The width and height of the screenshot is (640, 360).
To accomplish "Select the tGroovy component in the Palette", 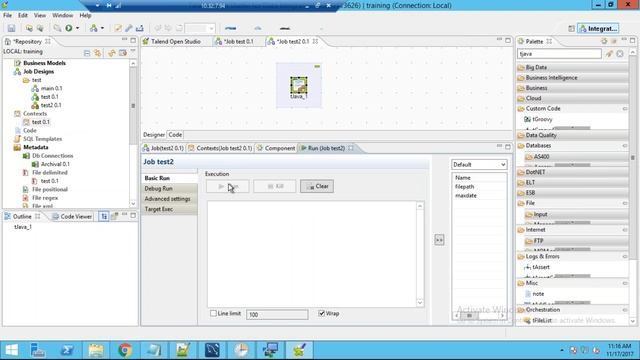I will (x=538, y=119).
